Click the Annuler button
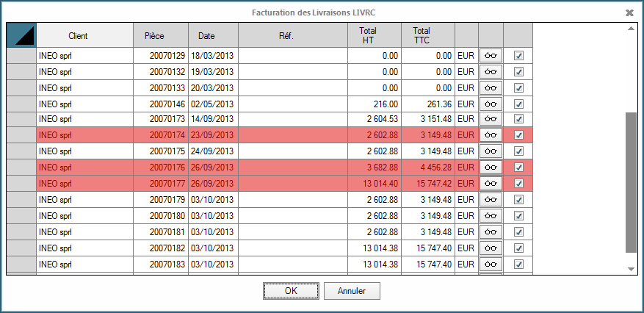The image size is (644, 313). pos(352,291)
